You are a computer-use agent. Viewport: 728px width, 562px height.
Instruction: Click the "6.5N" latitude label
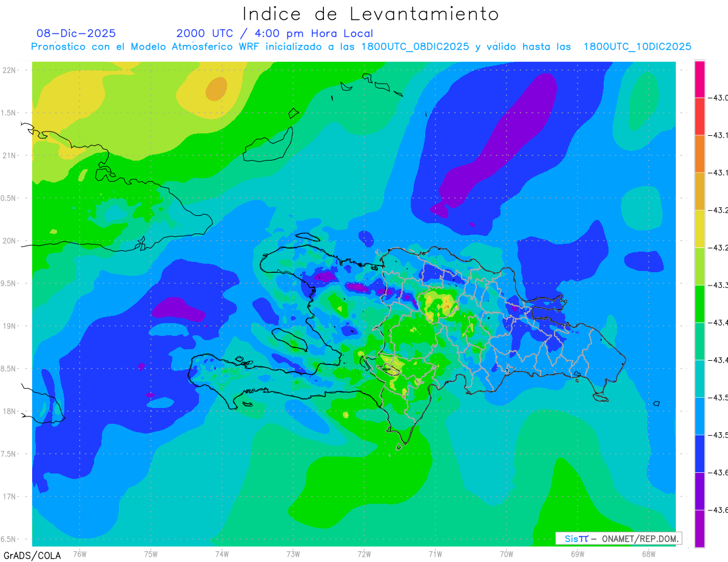click(9, 539)
